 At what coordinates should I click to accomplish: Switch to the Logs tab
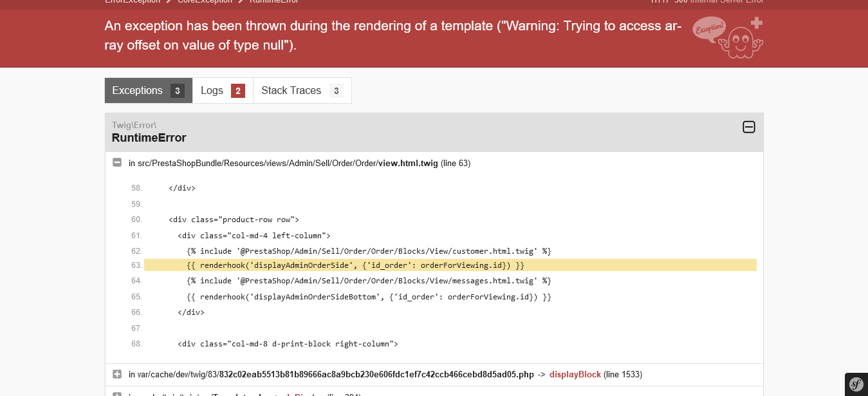pyautogui.click(x=212, y=91)
